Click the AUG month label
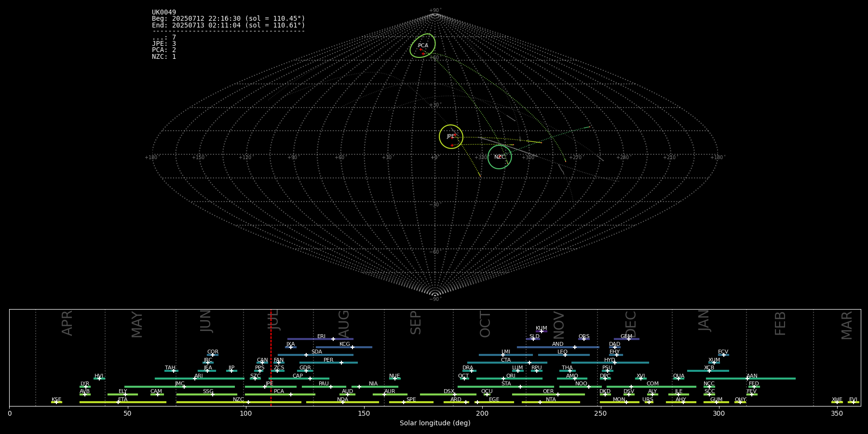 click(x=344, y=325)
